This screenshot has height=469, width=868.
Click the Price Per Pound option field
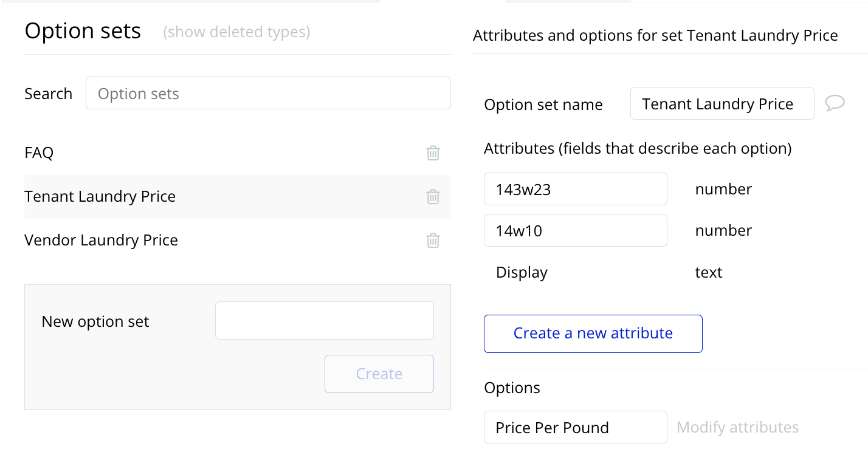click(575, 428)
